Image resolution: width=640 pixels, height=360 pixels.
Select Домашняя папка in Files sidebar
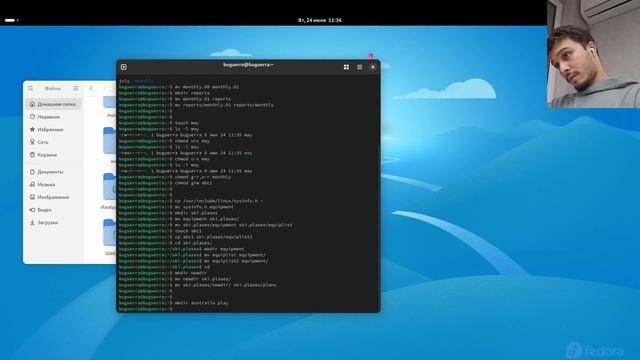pos(53,104)
